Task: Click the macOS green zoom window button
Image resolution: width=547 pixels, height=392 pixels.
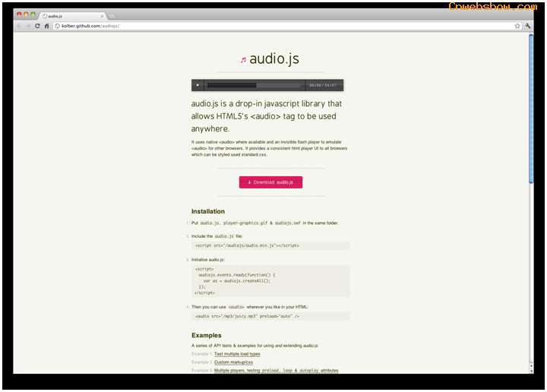Action: point(33,14)
